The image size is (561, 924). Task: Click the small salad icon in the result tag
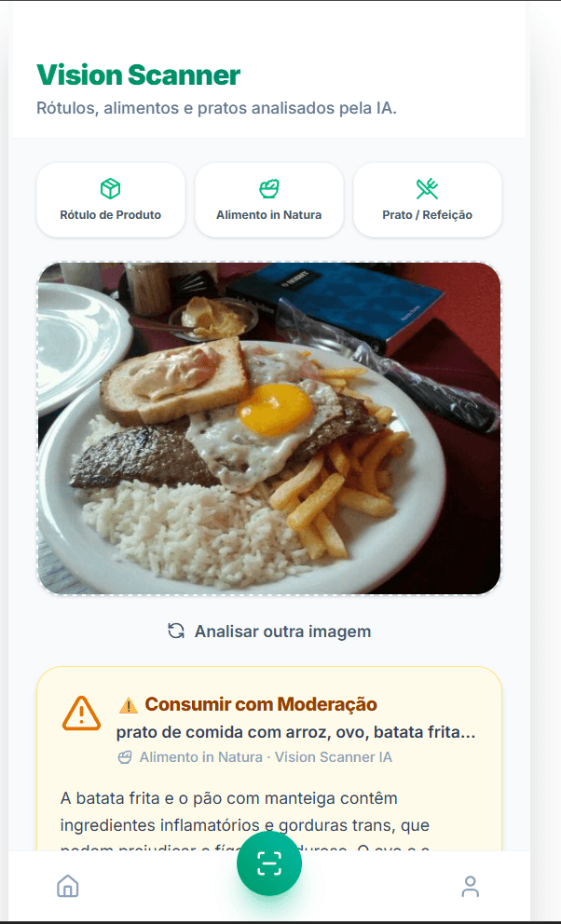tap(125, 757)
